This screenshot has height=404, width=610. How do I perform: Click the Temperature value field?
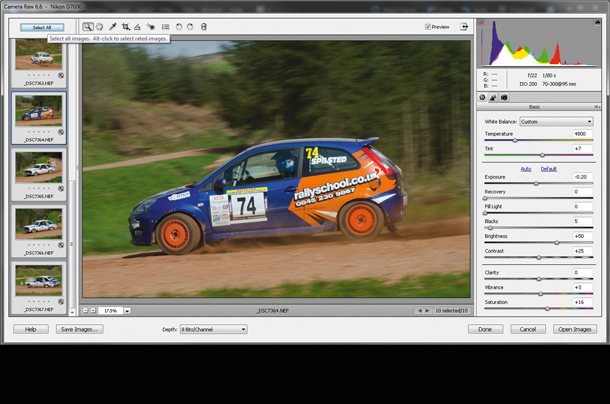pyautogui.click(x=583, y=133)
